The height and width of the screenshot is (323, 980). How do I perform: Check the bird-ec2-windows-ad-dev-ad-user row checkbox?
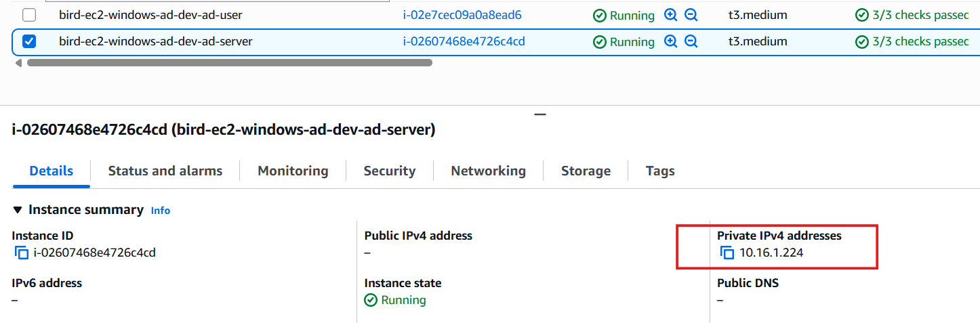29,15
